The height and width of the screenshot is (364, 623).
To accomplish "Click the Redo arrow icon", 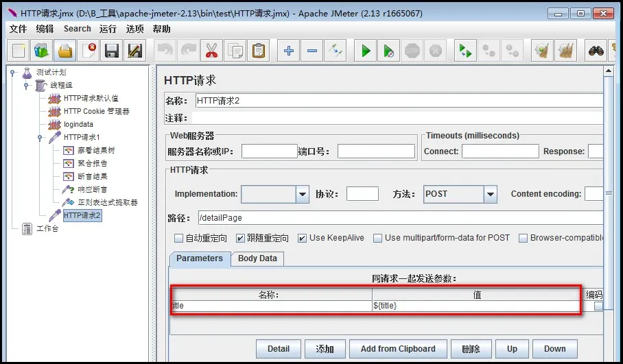I will (188, 51).
